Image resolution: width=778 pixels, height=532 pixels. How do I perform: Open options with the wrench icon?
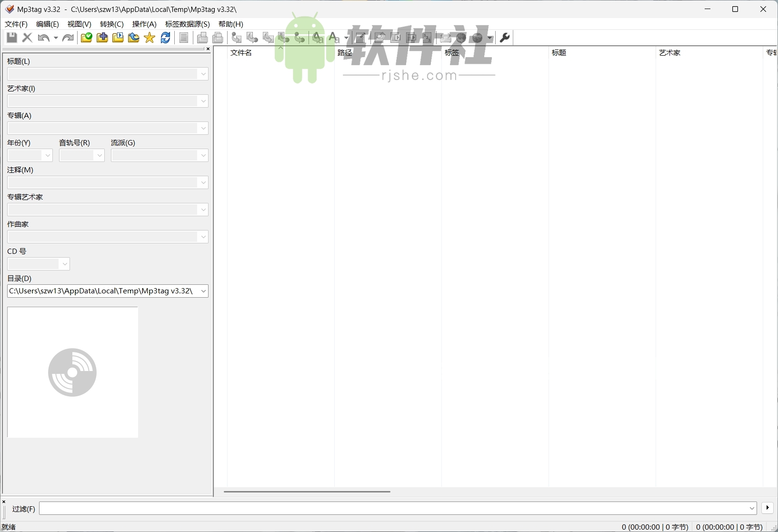(505, 38)
